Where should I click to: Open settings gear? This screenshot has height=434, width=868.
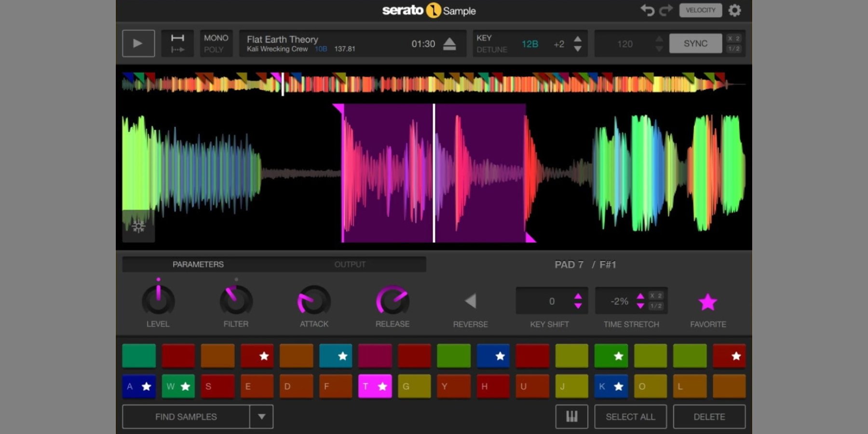[734, 10]
